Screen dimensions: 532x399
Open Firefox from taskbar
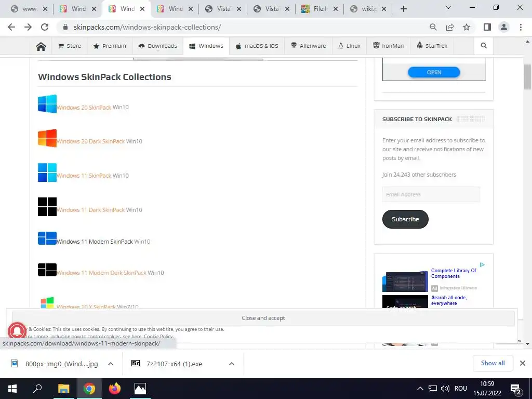[x=115, y=389]
